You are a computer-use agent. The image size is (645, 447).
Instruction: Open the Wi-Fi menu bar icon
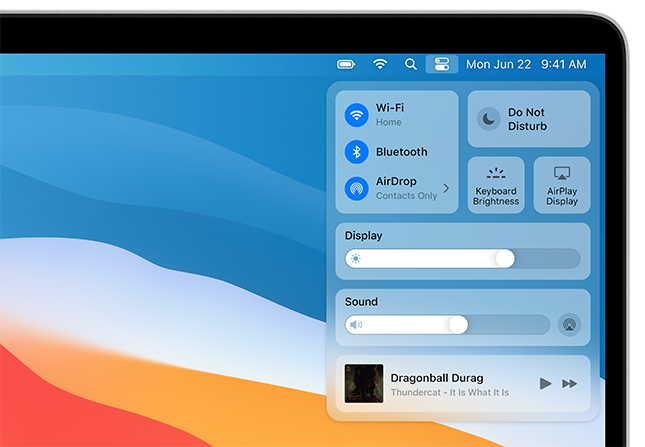[380, 64]
